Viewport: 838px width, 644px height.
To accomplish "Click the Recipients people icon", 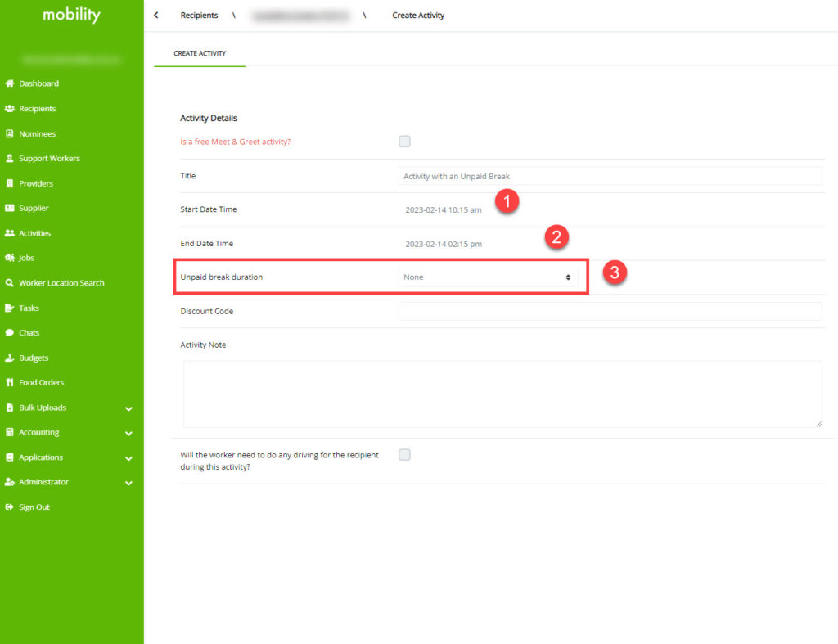I will click(x=10, y=109).
